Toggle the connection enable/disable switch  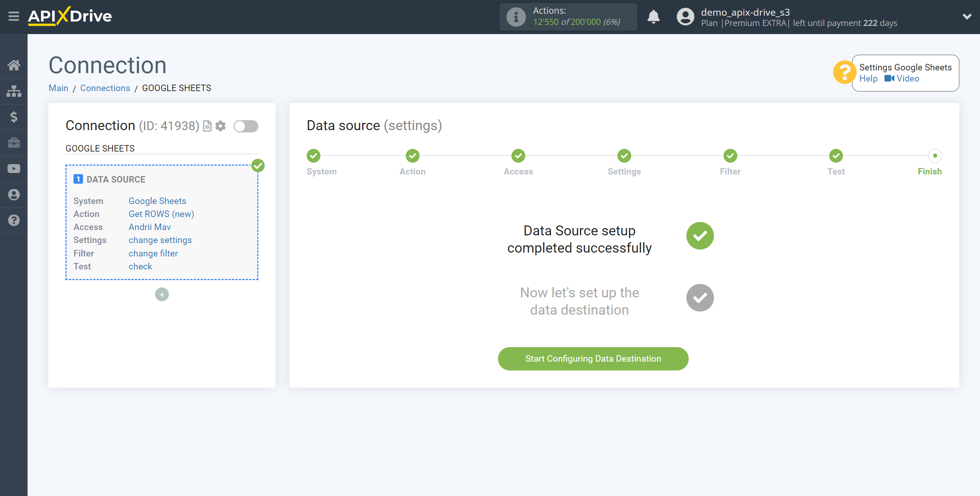[x=246, y=125]
